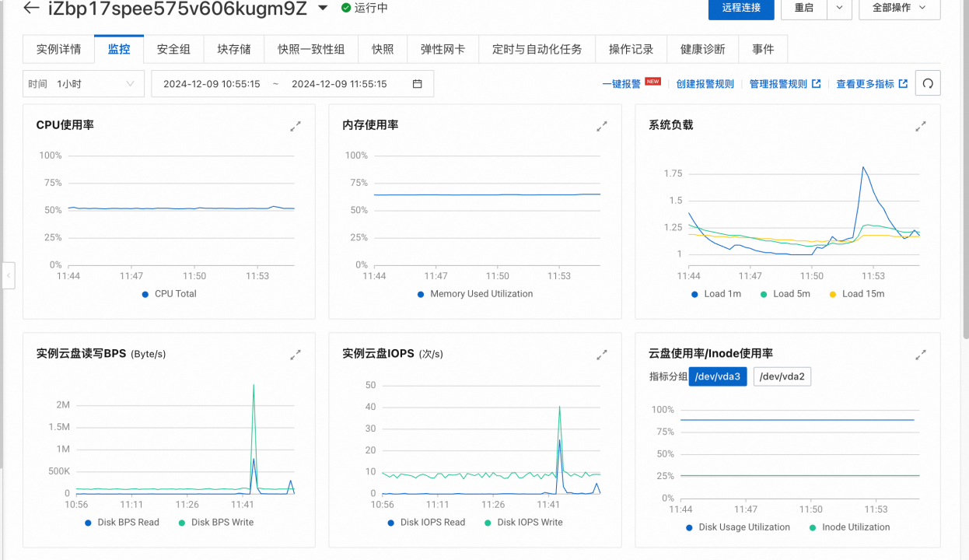Expand the 实例云盘读写BPS chart to fullscreen
Image resolution: width=969 pixels, height=560 pixels.
tap(296, 355)
